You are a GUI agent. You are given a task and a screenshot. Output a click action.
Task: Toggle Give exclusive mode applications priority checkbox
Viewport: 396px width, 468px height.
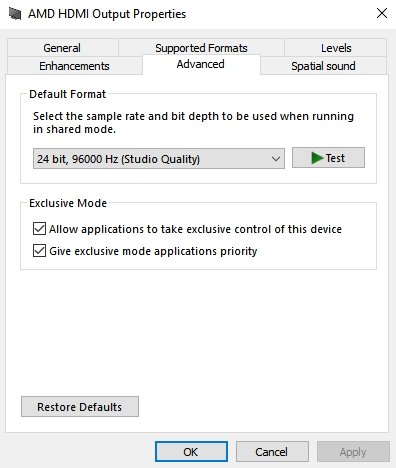[39, 251]
